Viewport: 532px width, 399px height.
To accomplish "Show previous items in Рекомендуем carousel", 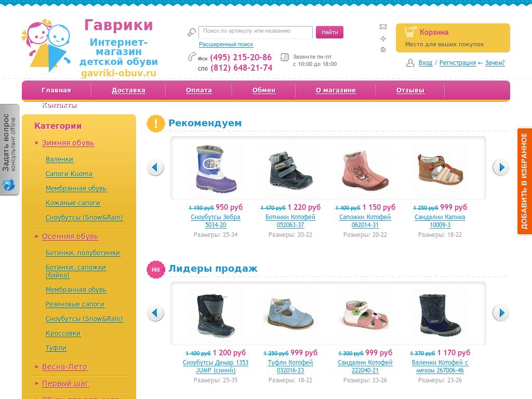I will (x=155, y=168).
